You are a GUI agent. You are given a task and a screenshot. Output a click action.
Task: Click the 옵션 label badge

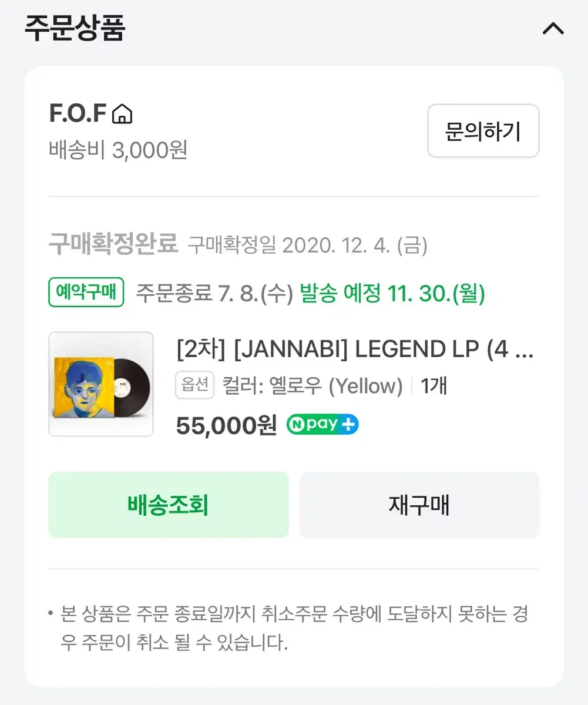[195, 386]
